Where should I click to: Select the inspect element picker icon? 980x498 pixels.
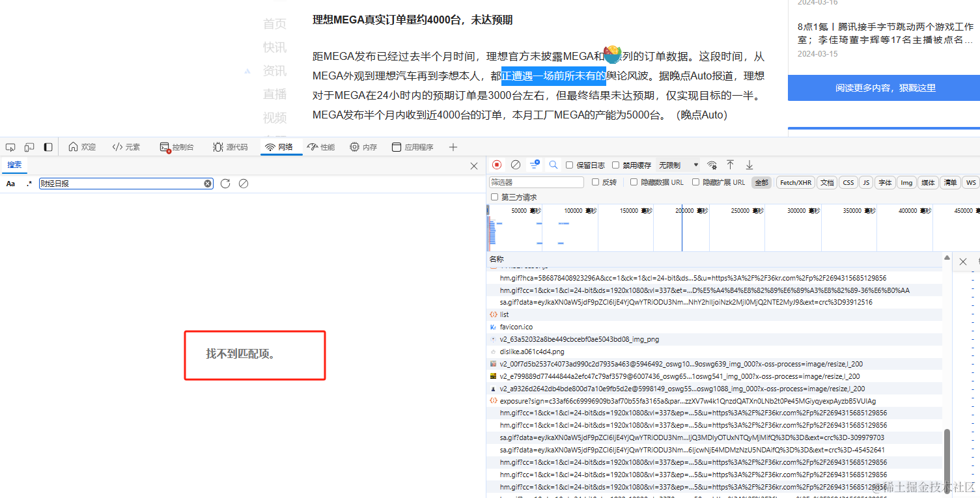point(10,147)
